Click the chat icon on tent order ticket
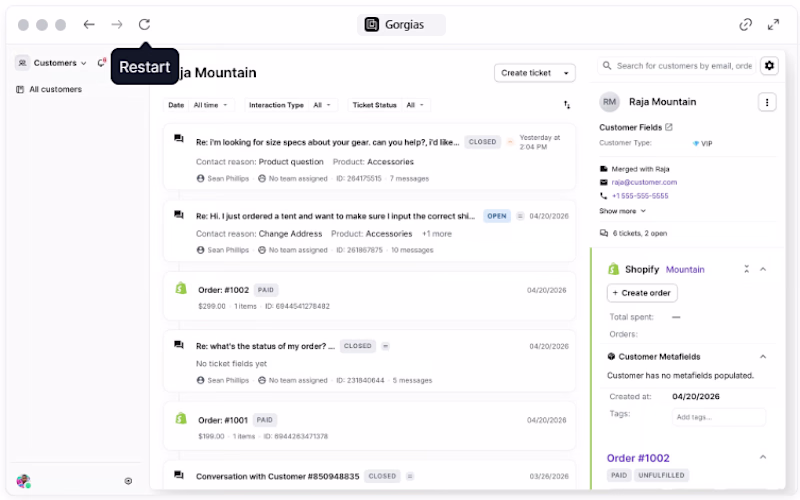This screenshot has height=500, width=800. point(179,215)
